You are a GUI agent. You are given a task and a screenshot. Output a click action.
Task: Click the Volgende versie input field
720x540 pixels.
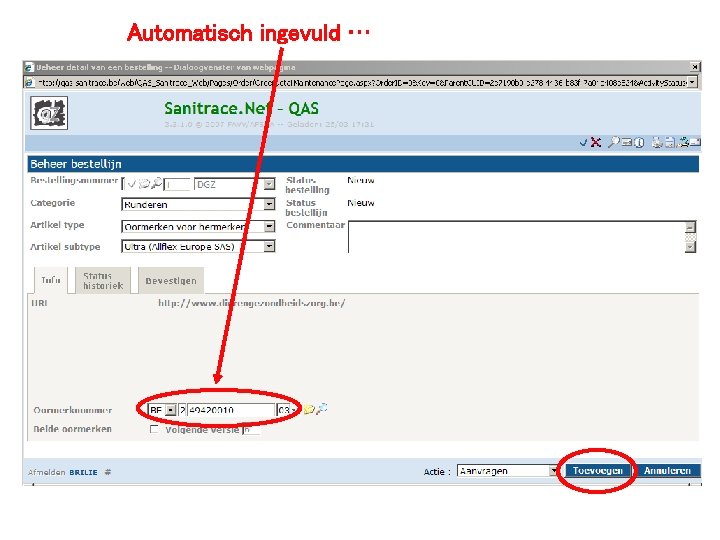pyautogui.click(x=251, y=430)
